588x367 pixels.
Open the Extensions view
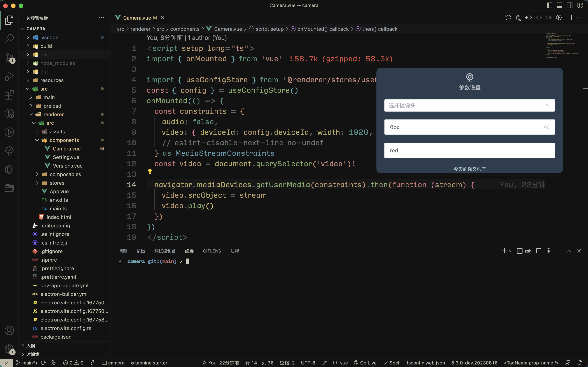pos(9,95)
